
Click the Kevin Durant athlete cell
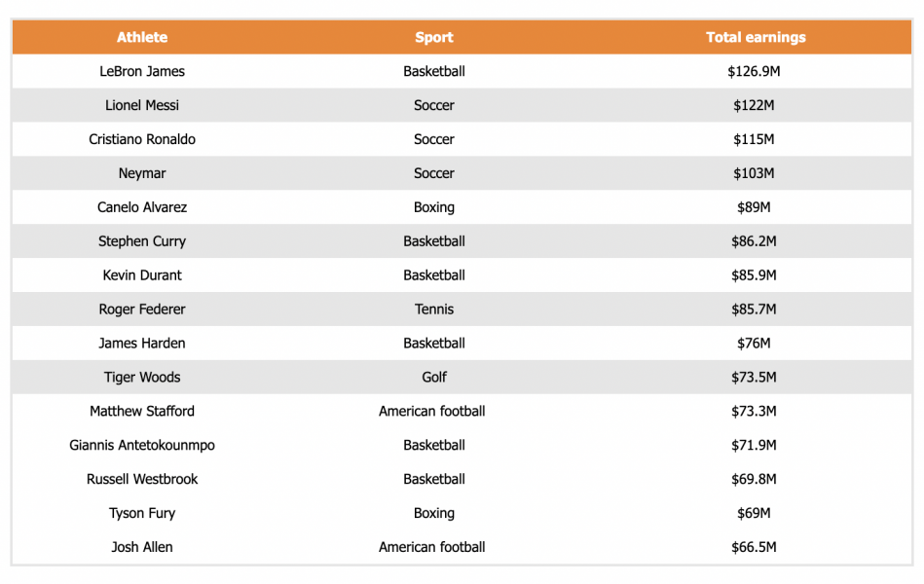tap(142, 275)
